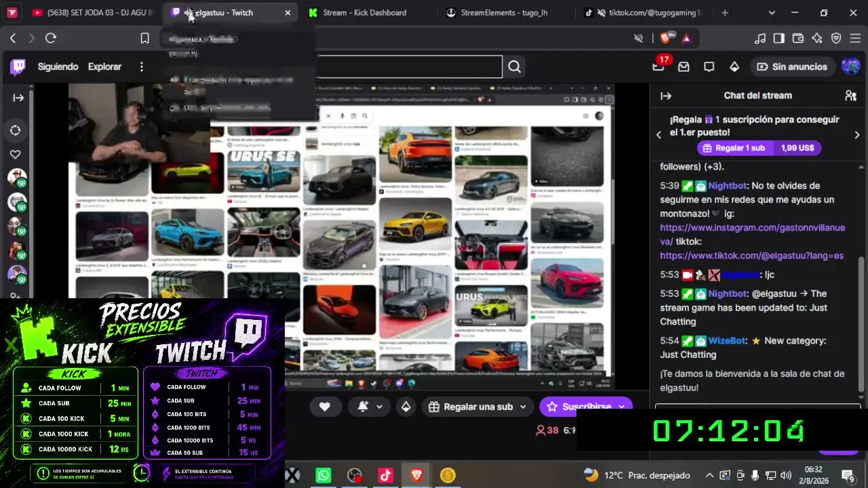Open the gold coin app in taskbar
Viewport: 868px width, 488px height.
448,475
